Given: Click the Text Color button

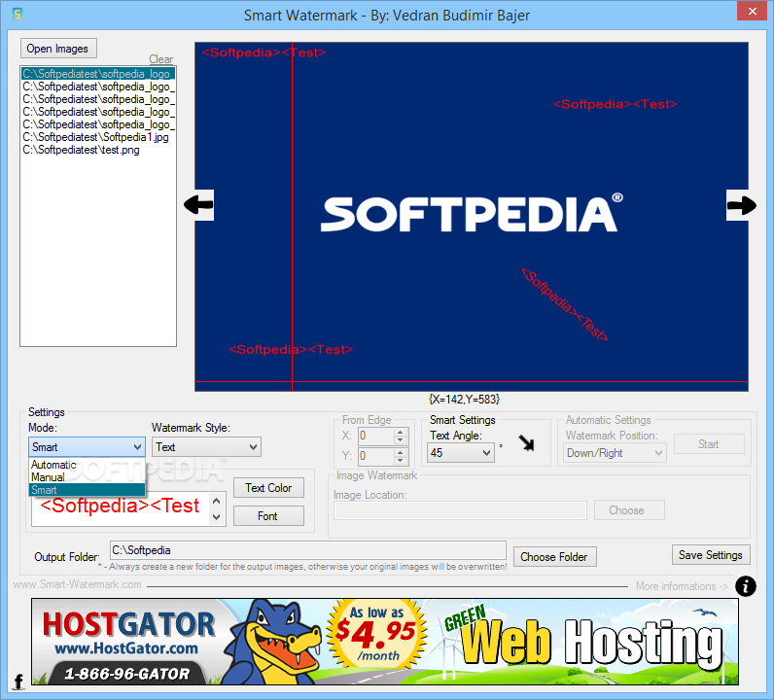Looking at the screenshot, I should click(268, 488).
